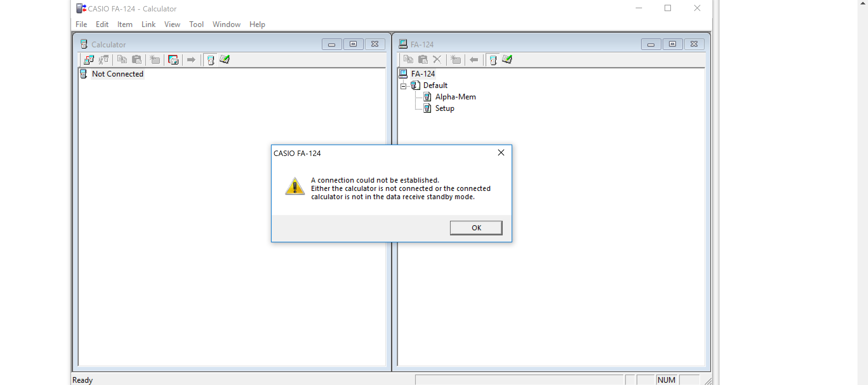This screenshot has width=868, height=385.
Task: Select the Not Connected tree item
Action: coord(118,74)
